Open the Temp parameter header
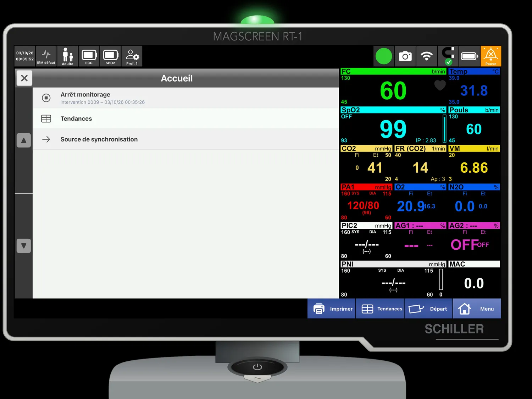The width and height of the screenshot is (532, 399). point(474,71)
